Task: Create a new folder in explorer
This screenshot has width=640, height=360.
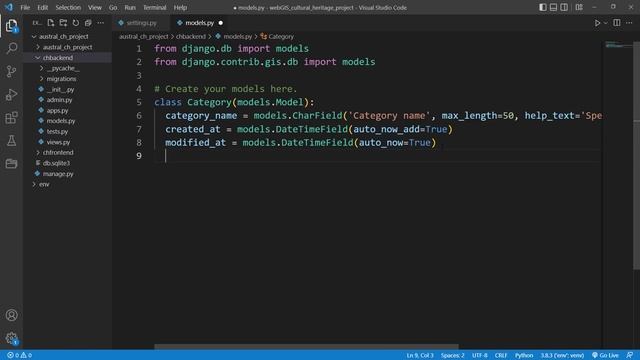Action: [x=63, y=23]
